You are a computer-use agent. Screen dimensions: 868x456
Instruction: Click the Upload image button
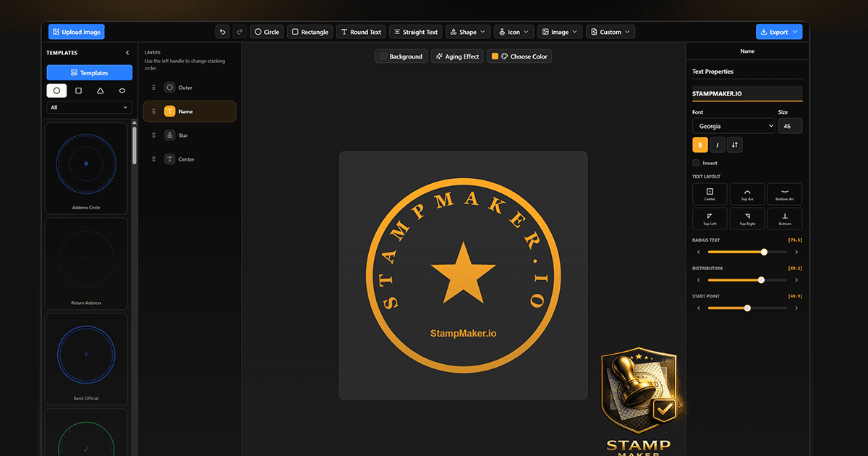[x=76, y=31]
